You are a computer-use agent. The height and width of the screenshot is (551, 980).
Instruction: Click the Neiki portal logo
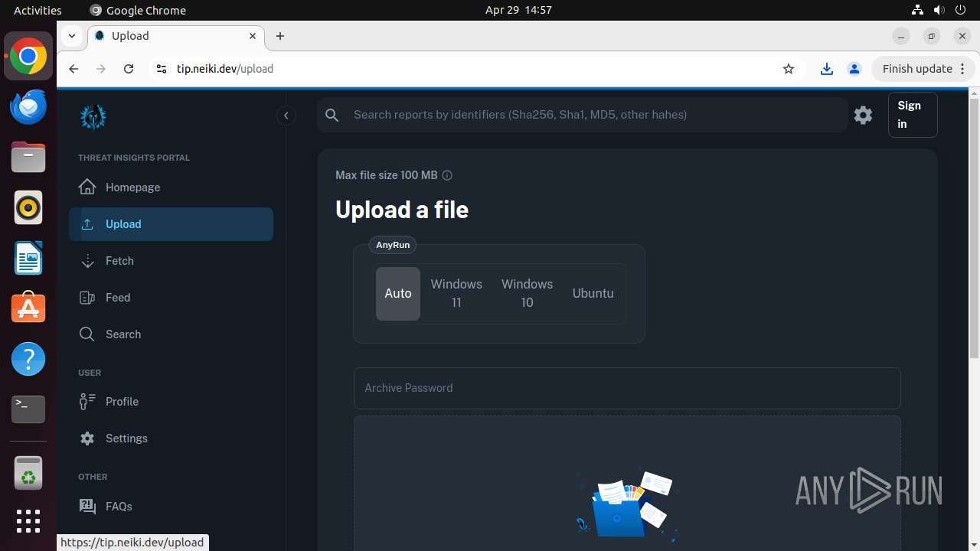[93, 116]
